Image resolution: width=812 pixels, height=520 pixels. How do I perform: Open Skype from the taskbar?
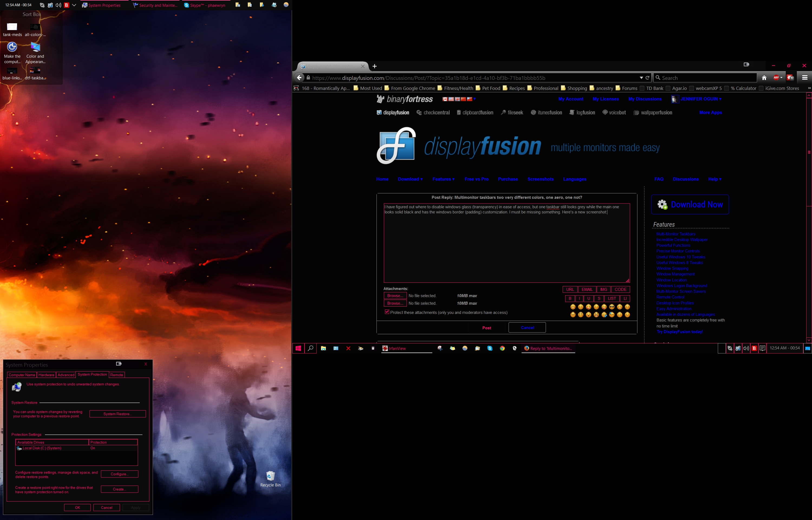click(x=490, y=349)
